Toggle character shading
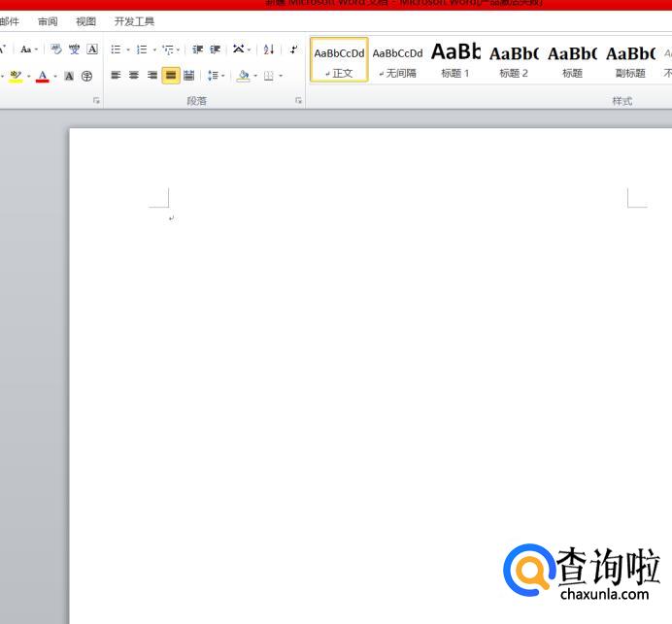The image size is (672, 624). tap(69, 76)
